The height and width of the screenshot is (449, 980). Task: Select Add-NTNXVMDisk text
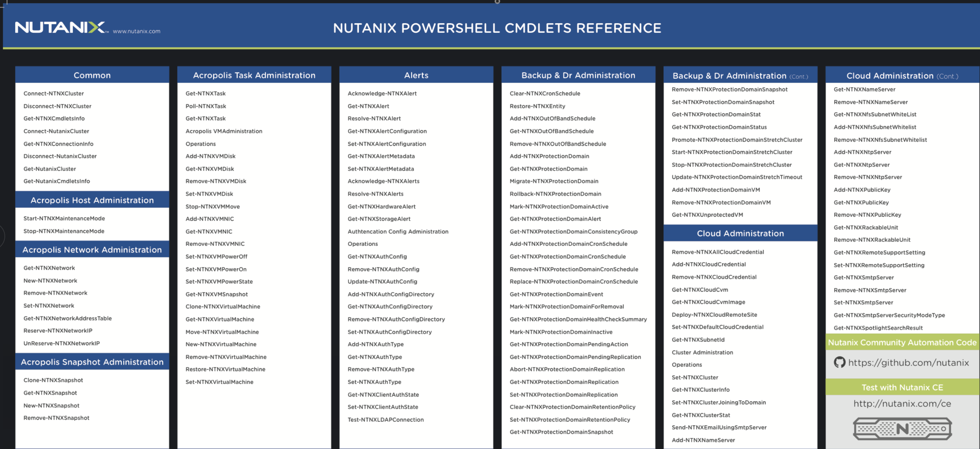[210, 156]
